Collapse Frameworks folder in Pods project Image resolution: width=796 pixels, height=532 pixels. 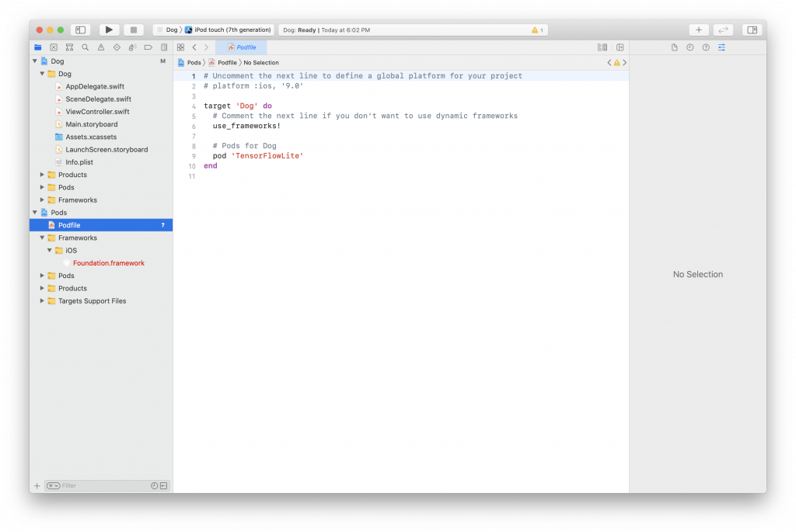(x=42, y=238)
